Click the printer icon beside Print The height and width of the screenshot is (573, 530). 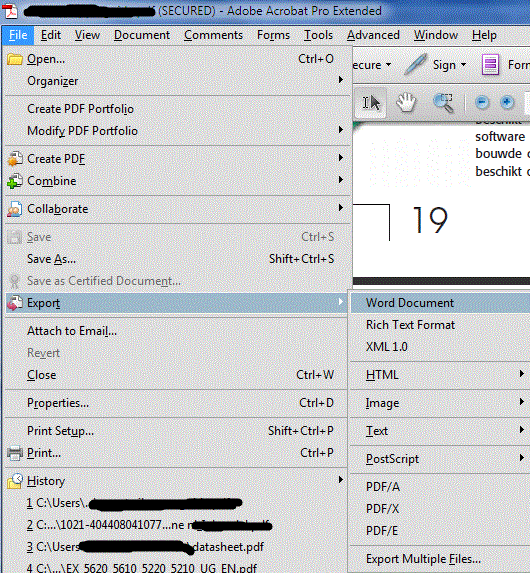pos(15,453)
